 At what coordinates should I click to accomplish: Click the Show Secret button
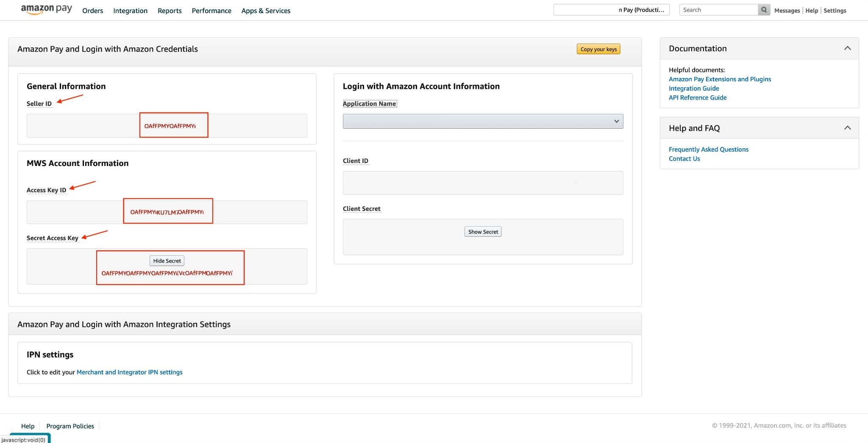pyautogui.click(x=483, y=232)
